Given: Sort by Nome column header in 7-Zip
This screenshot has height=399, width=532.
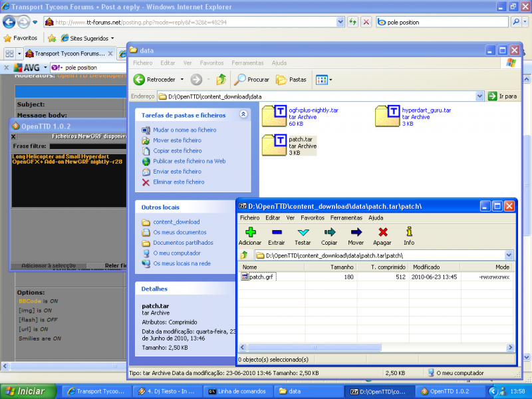Looking at the screenshot, I should (x=271, y=267).
